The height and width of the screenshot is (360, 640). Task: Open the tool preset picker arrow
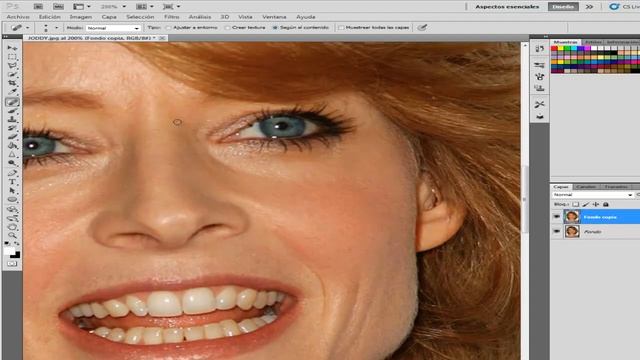click(27, 28)
